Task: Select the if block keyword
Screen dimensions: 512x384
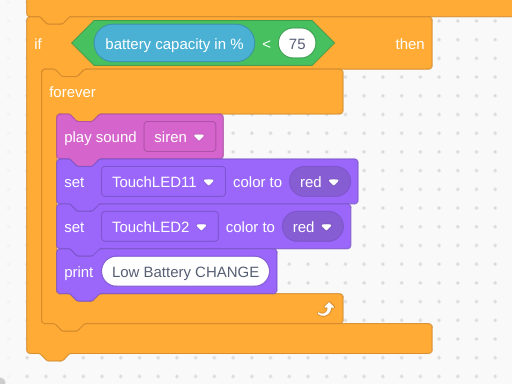Action: coord(38,44)
